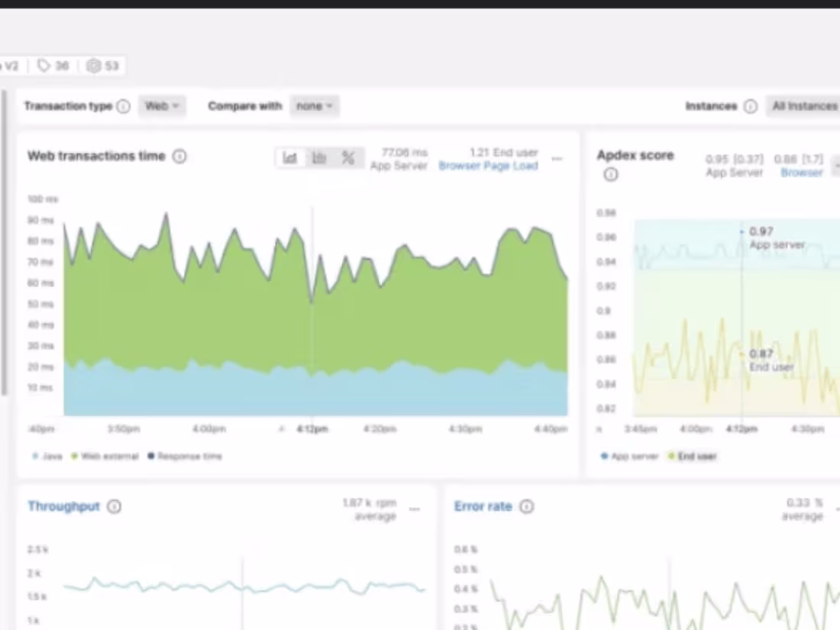Image resolution: width=840 pixels, height=630 pixels.
Task: Open the Transaction type dropdown
Action: (161, 106)
